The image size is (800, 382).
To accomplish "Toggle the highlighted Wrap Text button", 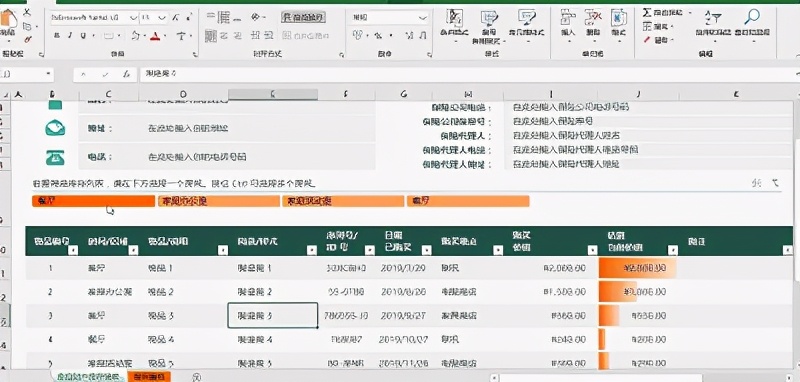I will click(304, 18).
